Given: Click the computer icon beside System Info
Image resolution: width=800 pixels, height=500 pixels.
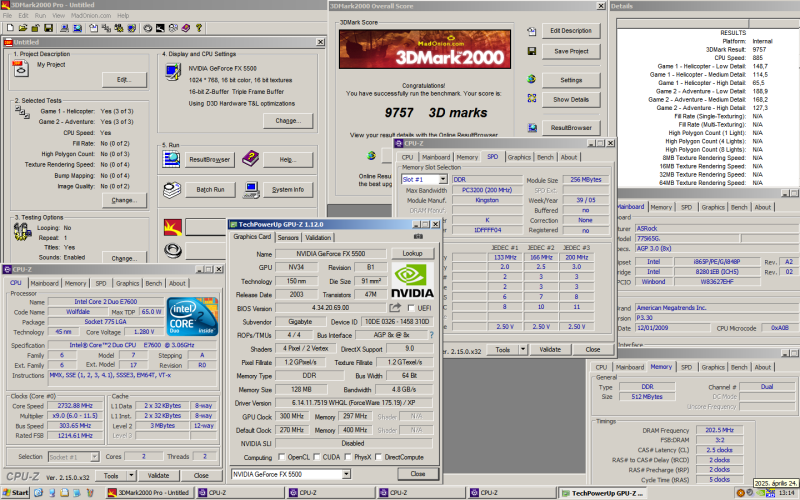Looking at the screenshot, I should [x=251, y=190].
